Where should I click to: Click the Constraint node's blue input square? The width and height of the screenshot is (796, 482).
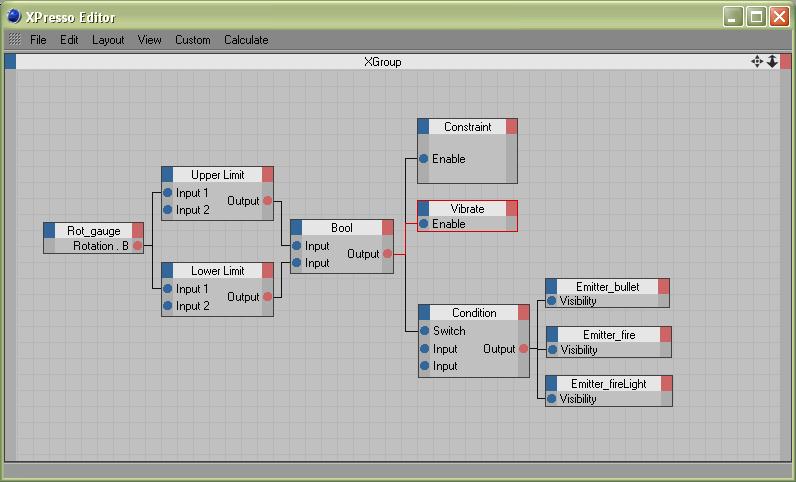click(x=423, y=126)
